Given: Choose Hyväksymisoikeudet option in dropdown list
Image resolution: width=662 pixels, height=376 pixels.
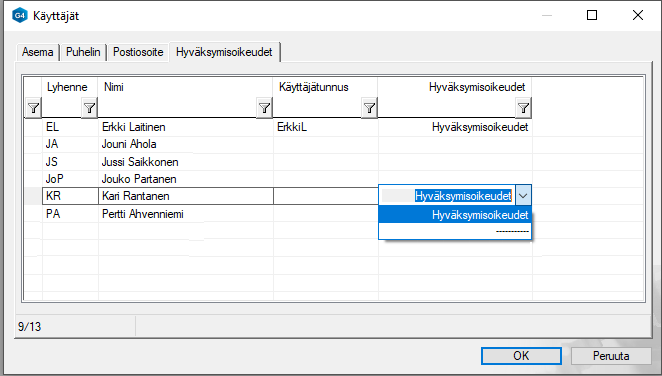Looking at the screenshot, I should (455, 215).
